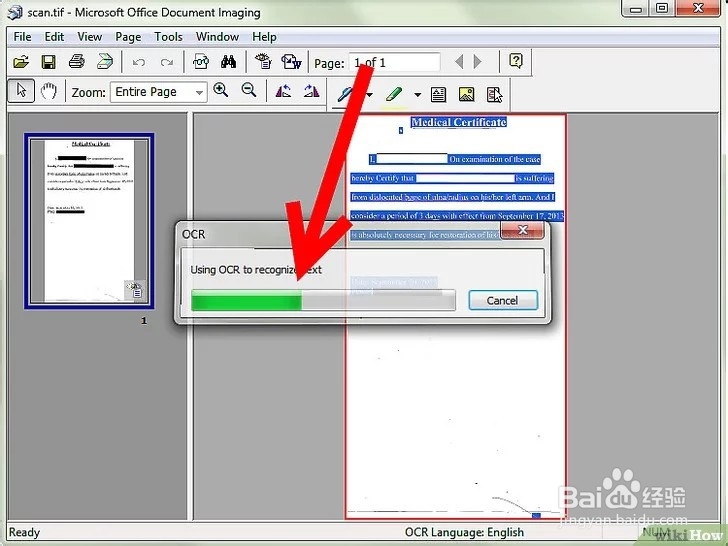Click the Recognize Text Using OCR eye icon
Viewport: 728px width, 546px height.
tap(263, 61)
